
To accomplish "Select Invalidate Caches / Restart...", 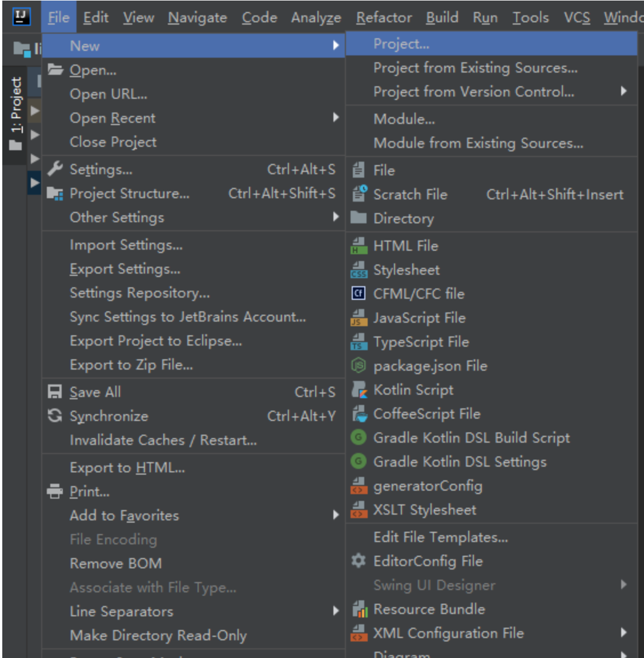I will [163, 440].
